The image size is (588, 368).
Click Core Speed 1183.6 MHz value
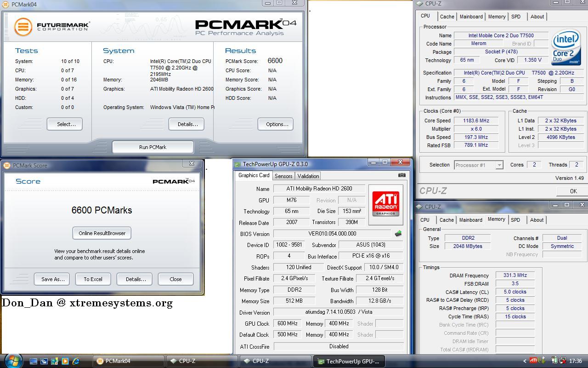(476, 121)
